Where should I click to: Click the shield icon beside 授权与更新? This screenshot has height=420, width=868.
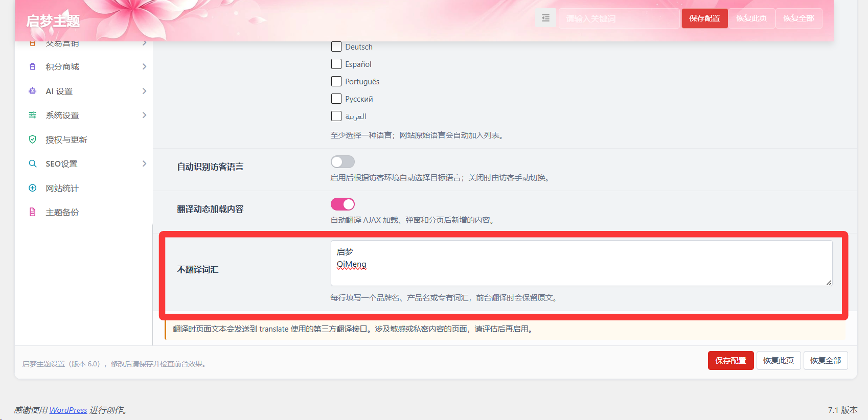tap(33, 139)
